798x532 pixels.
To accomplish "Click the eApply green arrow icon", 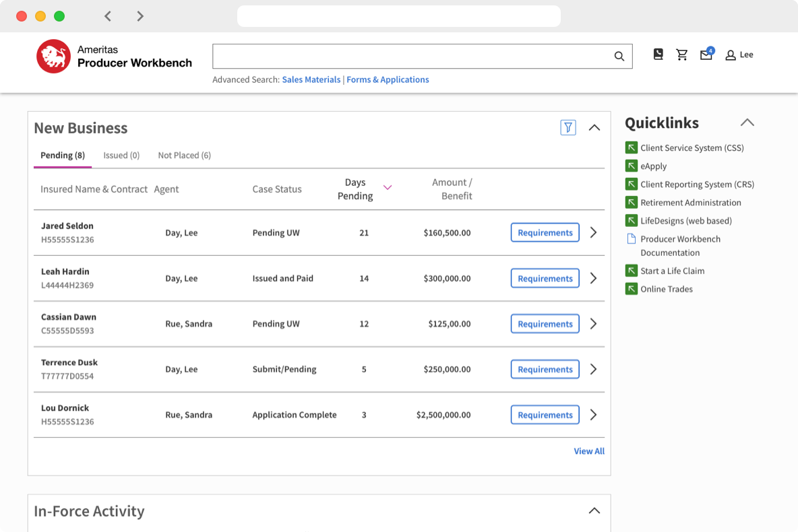I will coord(631,166).
